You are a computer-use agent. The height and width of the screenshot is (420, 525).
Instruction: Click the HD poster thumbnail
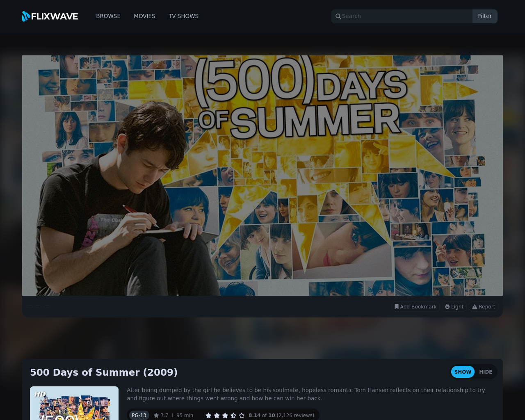coord(74,403)
